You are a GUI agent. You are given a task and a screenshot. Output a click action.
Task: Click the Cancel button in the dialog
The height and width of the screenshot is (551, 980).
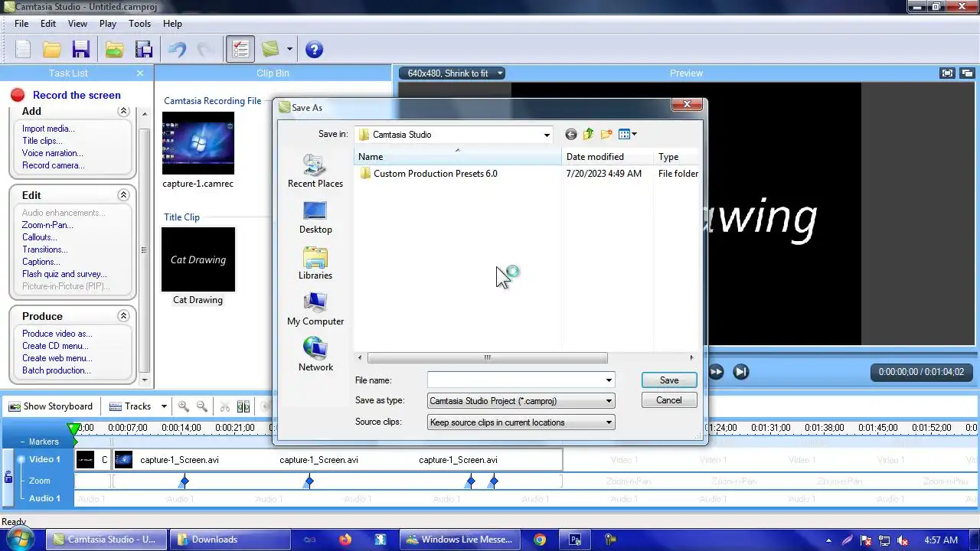669,400
